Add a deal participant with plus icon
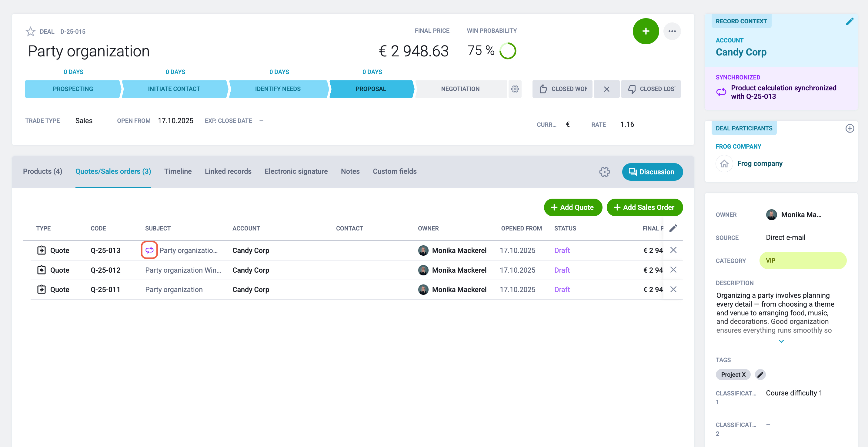The width and height of the screenshot is (868, 447). click(850, 129)
